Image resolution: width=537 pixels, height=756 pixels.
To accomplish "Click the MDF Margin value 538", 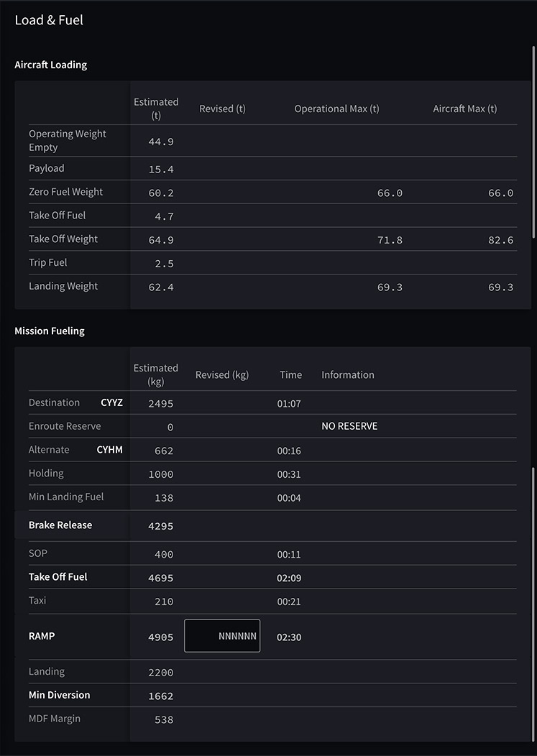I will click(x=164, y=719).
